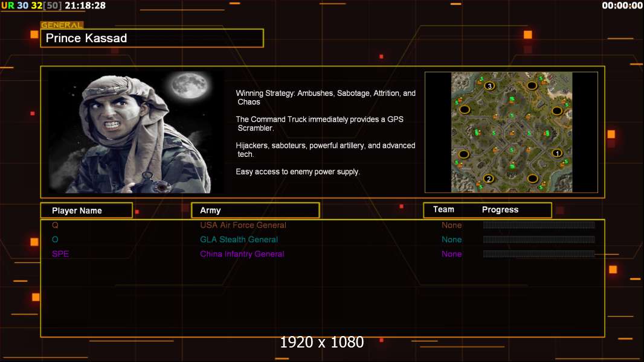The height and width of the screenshot is (362, 644).
Task: Click start position marker 1 on the minimap
Action: [557, 153]
